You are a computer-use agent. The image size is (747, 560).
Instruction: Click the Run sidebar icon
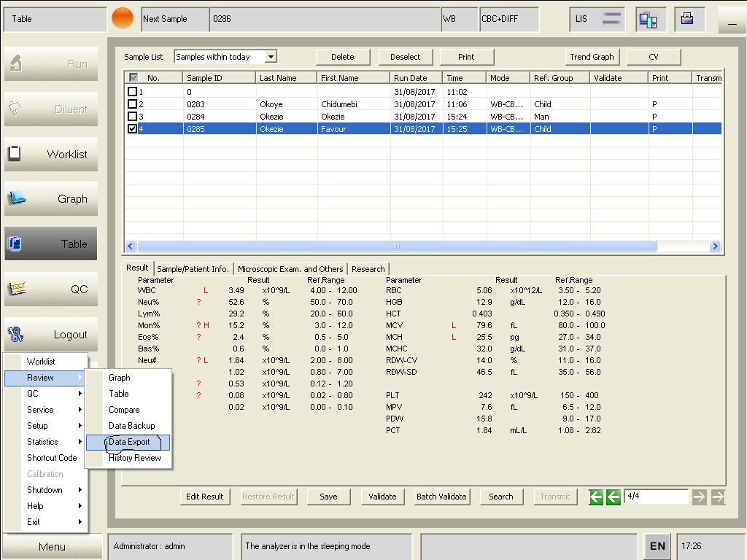16,63
